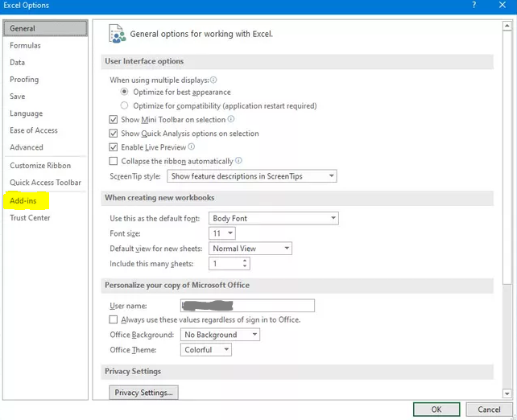Click the scrollbar down arrow
This screenshot has height=420, width=517.
[x=507, y=393]
